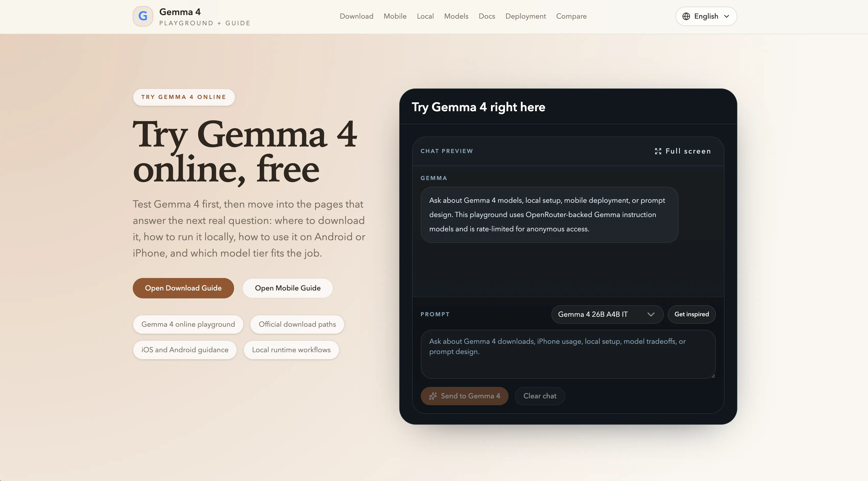868x481 pixels.
Task: Click the GEMMA sender label
Action: coord(434,178)
